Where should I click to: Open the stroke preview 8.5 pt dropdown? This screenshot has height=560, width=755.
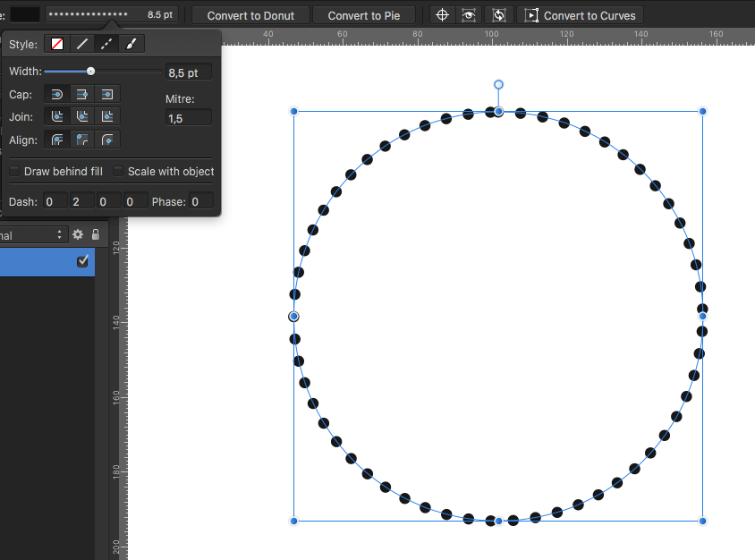click(x=111, y=14)
